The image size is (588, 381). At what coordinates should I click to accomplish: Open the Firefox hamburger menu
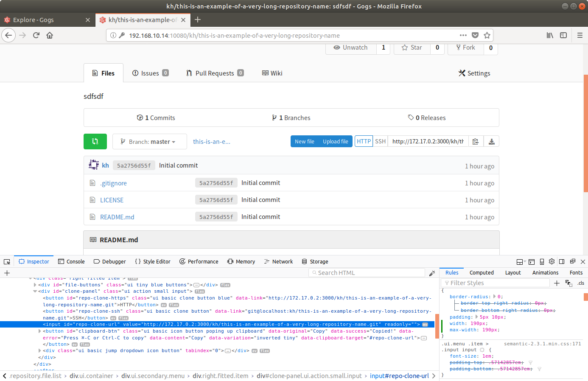tap(580, 35)
